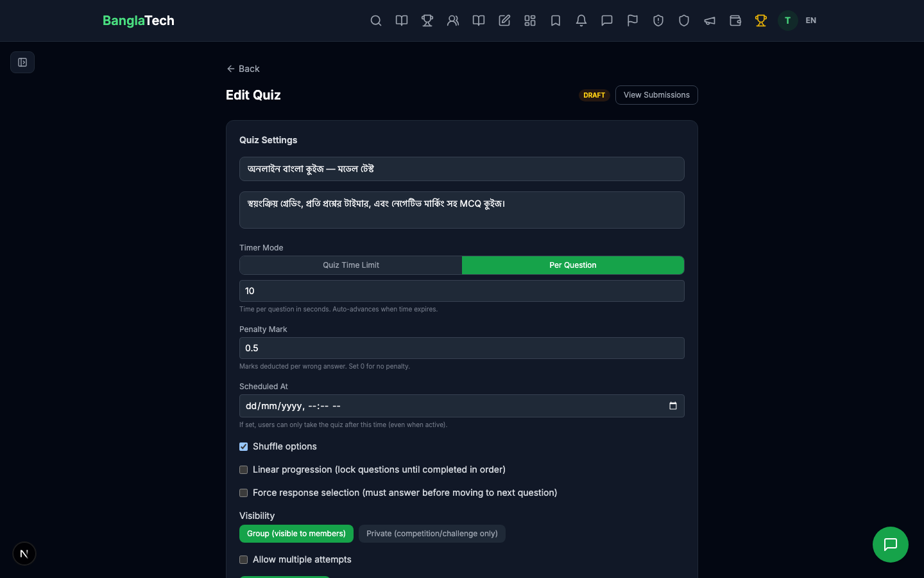The width and height of the screenshot is (924, 578).
Task: Switch to Quiz Time Limit mode
Action: click(350, 265)
